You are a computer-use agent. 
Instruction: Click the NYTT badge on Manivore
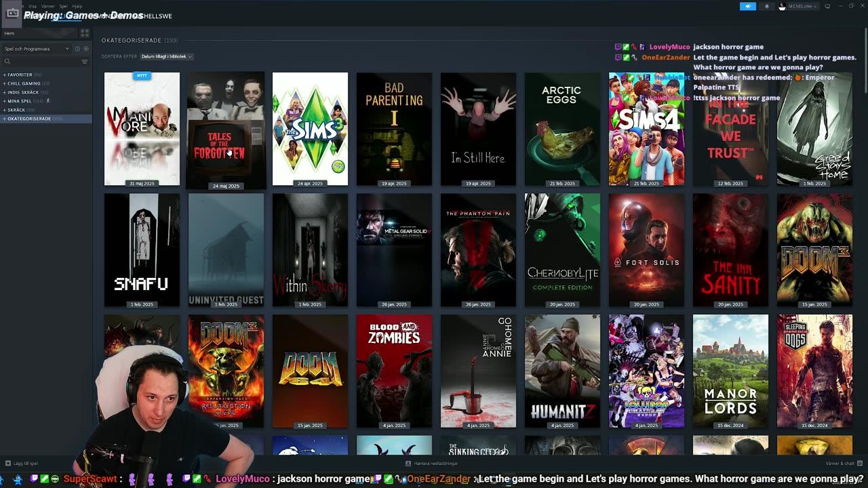142,76
